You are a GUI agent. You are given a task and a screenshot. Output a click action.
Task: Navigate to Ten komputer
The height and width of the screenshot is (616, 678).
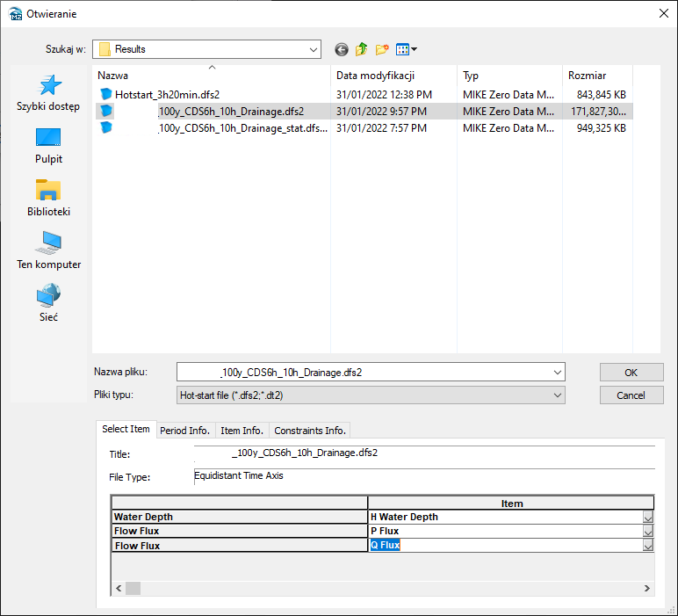pos(48,251)
